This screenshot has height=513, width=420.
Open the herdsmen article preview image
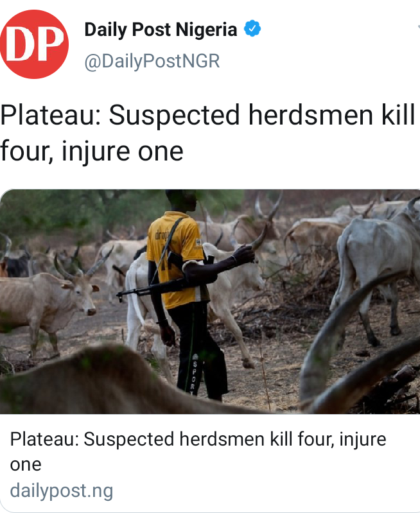pyautogui.click(x=210, y=302)
